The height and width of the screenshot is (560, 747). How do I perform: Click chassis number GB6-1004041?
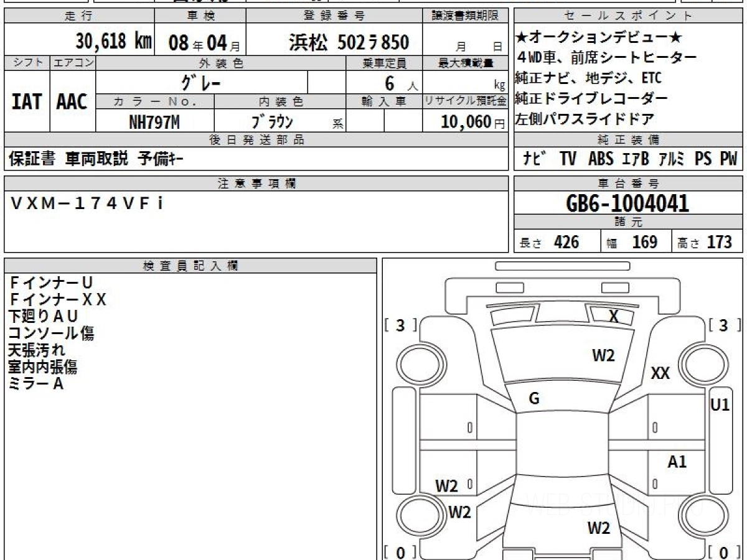coord(628,203)
